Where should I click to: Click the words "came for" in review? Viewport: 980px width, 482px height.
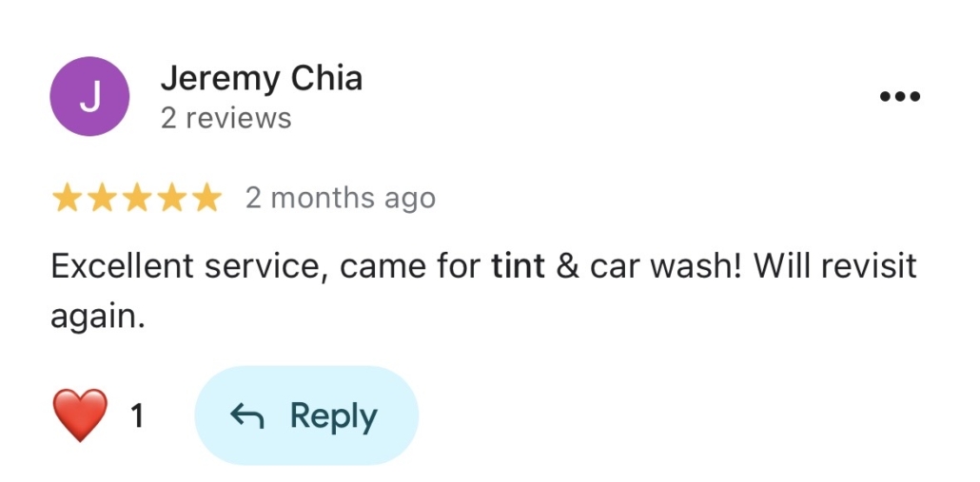pos(410,267)
